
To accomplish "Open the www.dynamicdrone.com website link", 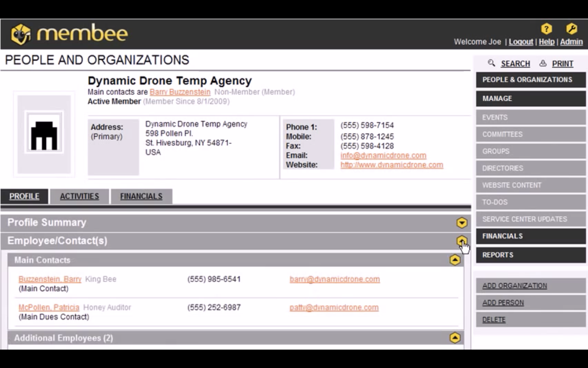I will coord(392,165).
